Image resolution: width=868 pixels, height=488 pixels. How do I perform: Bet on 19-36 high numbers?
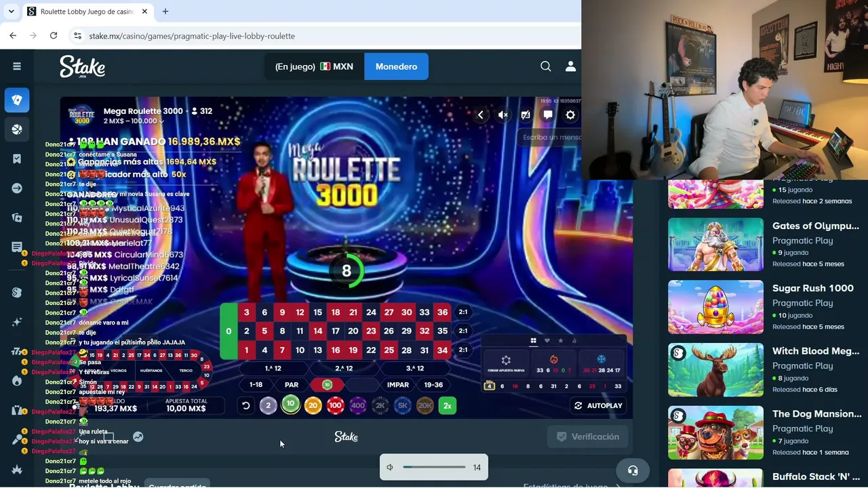433,385
